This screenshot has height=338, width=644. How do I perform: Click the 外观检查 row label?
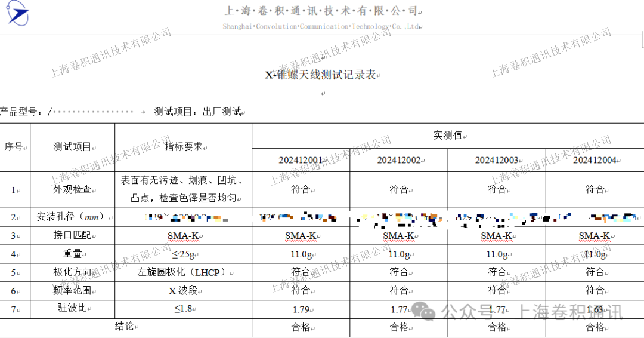tap(72, 189)
